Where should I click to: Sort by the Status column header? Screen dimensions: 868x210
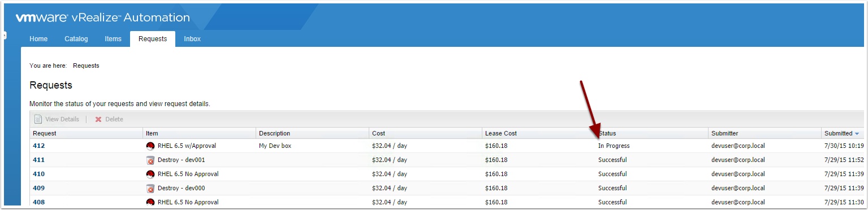pyautogui.click(x=607, y=133)
